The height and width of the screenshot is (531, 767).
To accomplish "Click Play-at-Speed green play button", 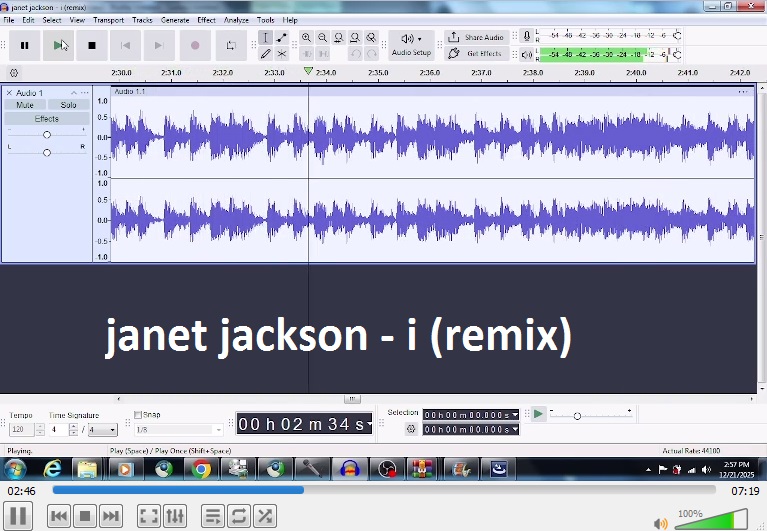I will pos(539,414).
